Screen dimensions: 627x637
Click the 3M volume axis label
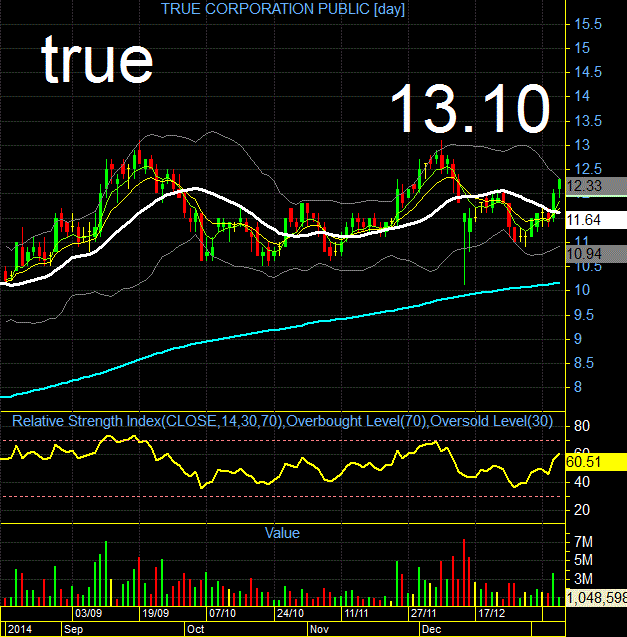(584, 579)
